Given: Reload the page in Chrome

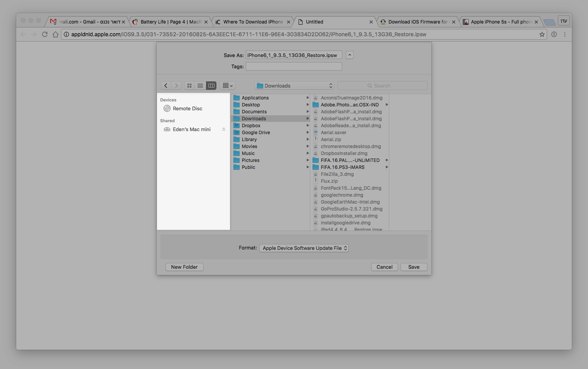Looking at the screenshot, I should pos(45,34).
